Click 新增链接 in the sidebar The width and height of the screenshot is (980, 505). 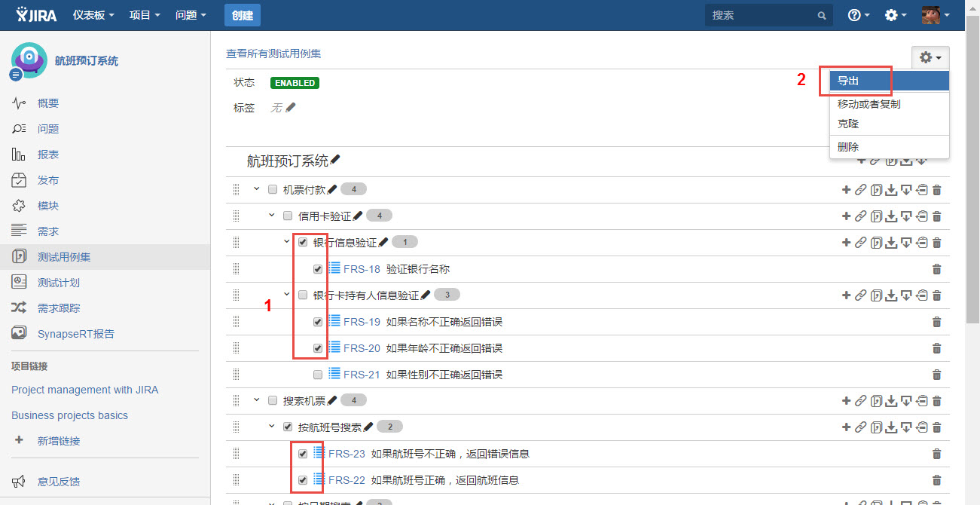tap(59, 441)
